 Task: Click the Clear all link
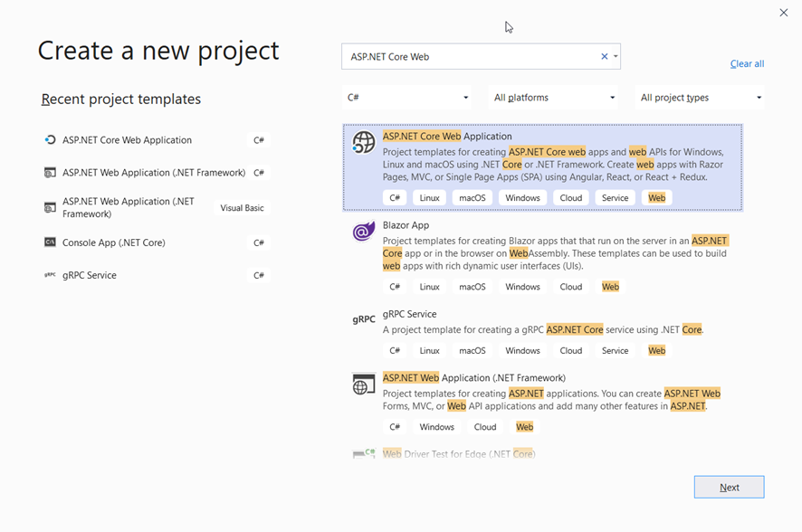[x=747, y=63]
